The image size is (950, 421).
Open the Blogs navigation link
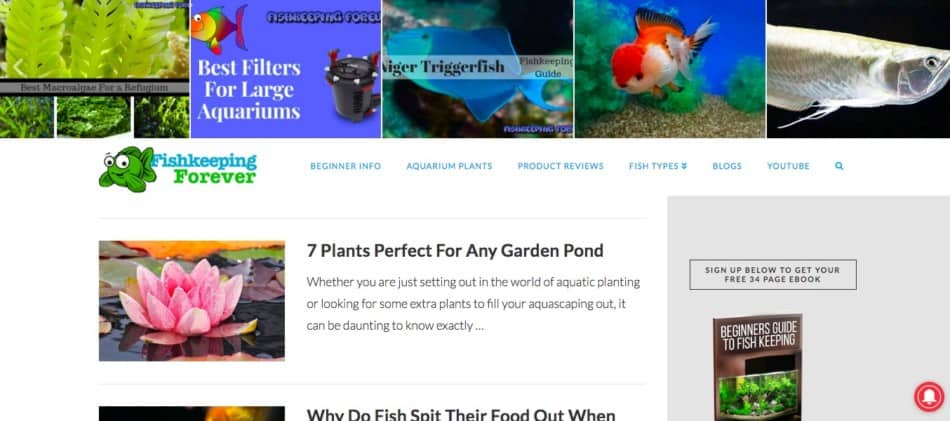tap(726, 166)
